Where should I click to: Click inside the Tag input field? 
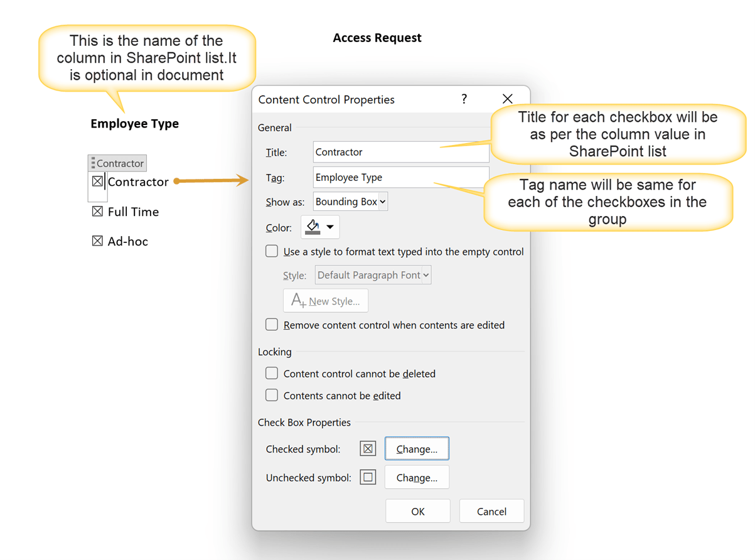coord(401,177)
